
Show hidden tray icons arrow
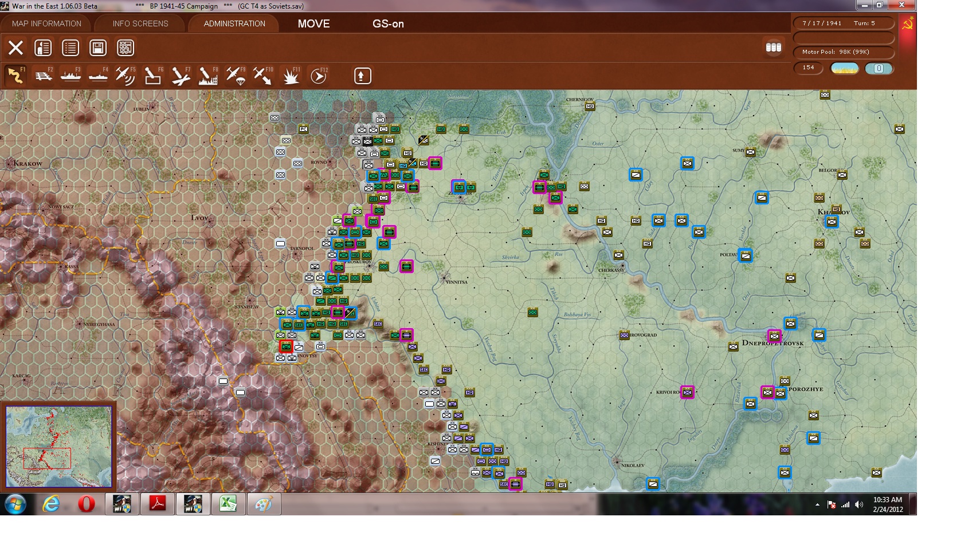(817, 505)
